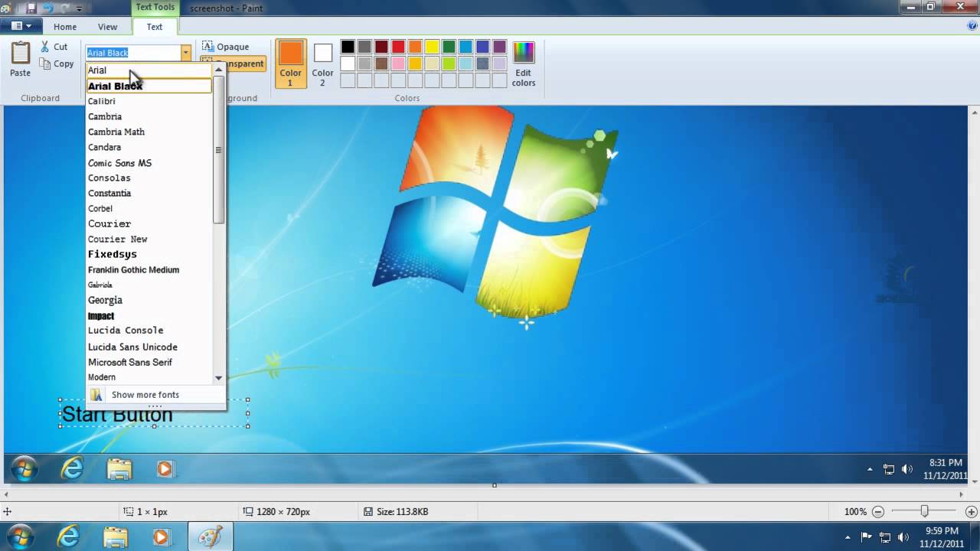Open Windows Media Player on taskbar

pyautogui.click(x=161, y=537)
